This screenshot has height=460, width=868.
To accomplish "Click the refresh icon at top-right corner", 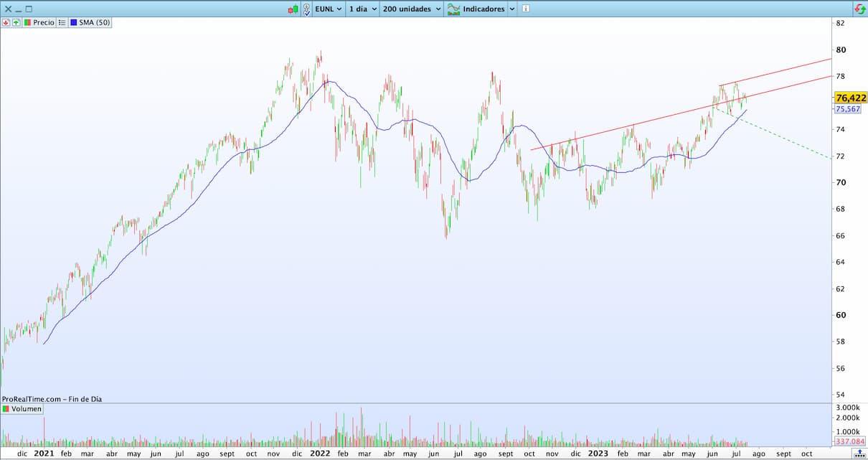I will (859, 9).
